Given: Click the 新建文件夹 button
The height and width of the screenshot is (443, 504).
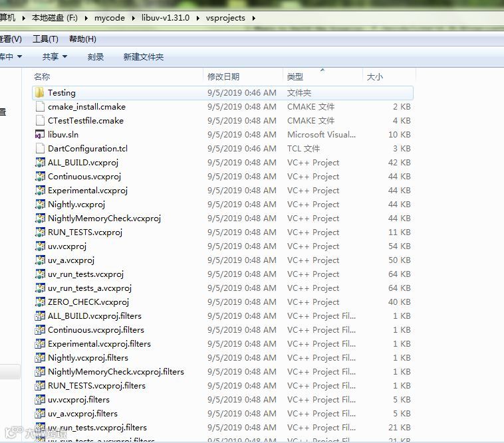Looking at the screenshot, I should point(144,57).
